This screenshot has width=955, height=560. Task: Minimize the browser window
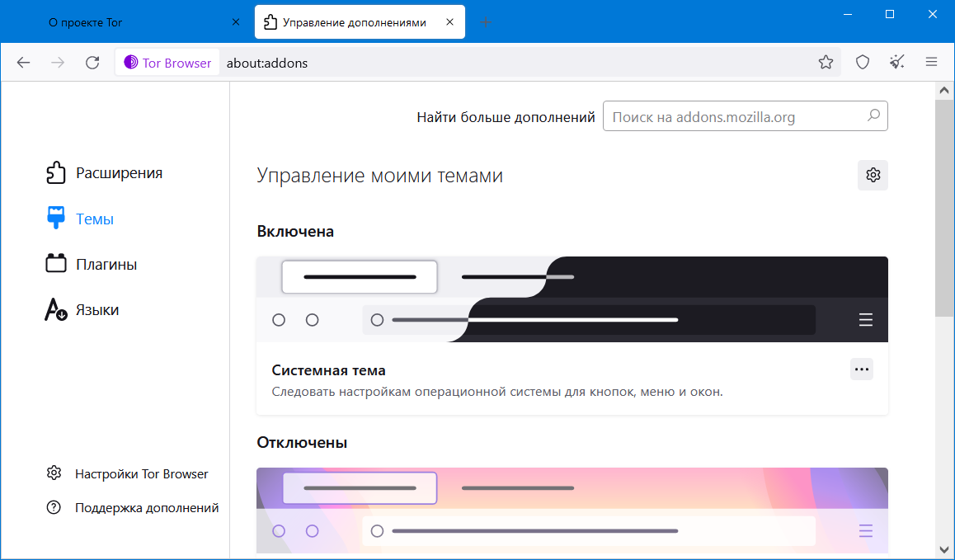[x=847, y=14]
